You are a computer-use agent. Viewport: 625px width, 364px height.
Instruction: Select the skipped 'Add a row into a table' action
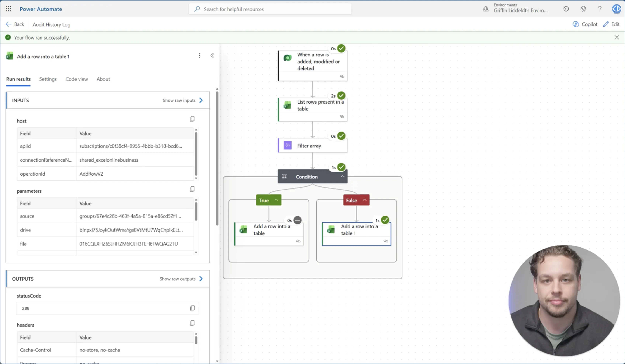click(x=269, y=234)
